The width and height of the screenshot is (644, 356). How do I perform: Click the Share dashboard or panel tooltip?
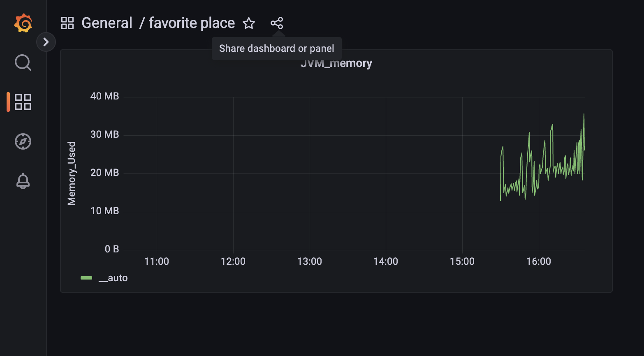click(276, 48)
